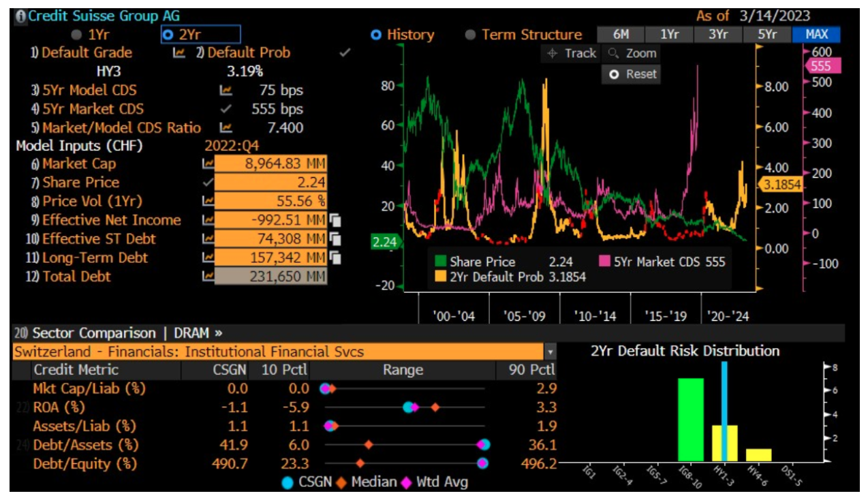Switch to the Term Structure radio option
This screenshot has width=868, height=500.
pos(469,35)
